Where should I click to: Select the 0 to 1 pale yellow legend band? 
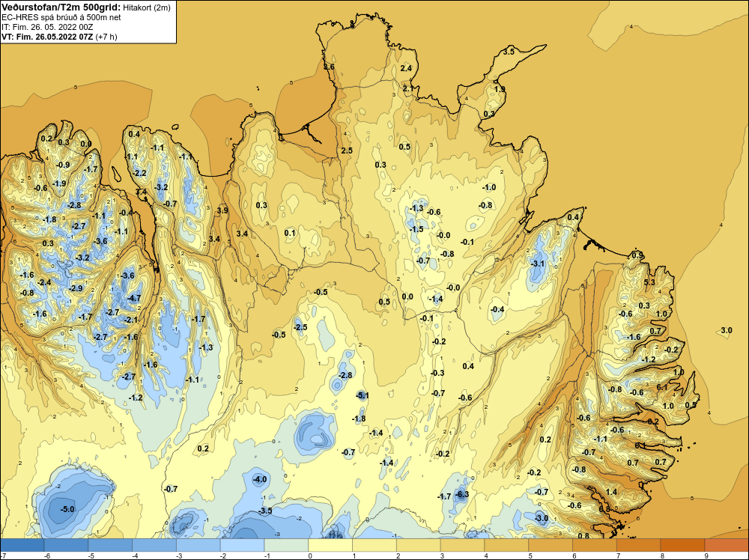pyautogui.click(x=330, y=545)
